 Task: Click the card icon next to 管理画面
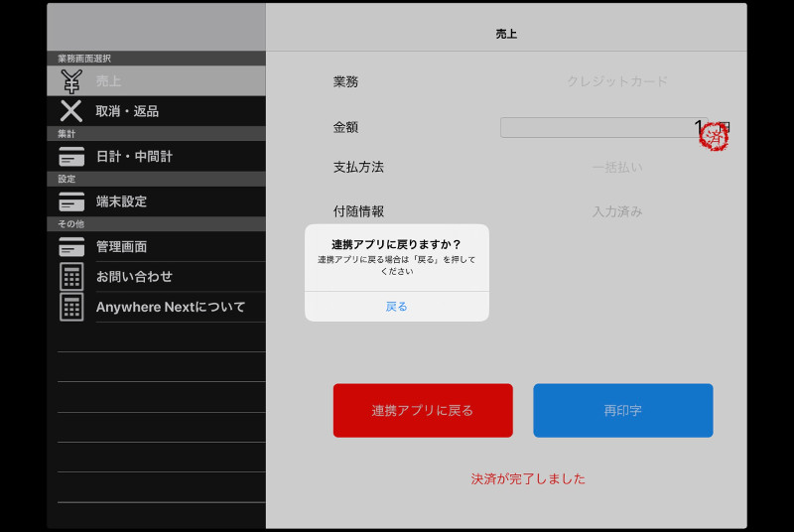(x=71, y=246)
